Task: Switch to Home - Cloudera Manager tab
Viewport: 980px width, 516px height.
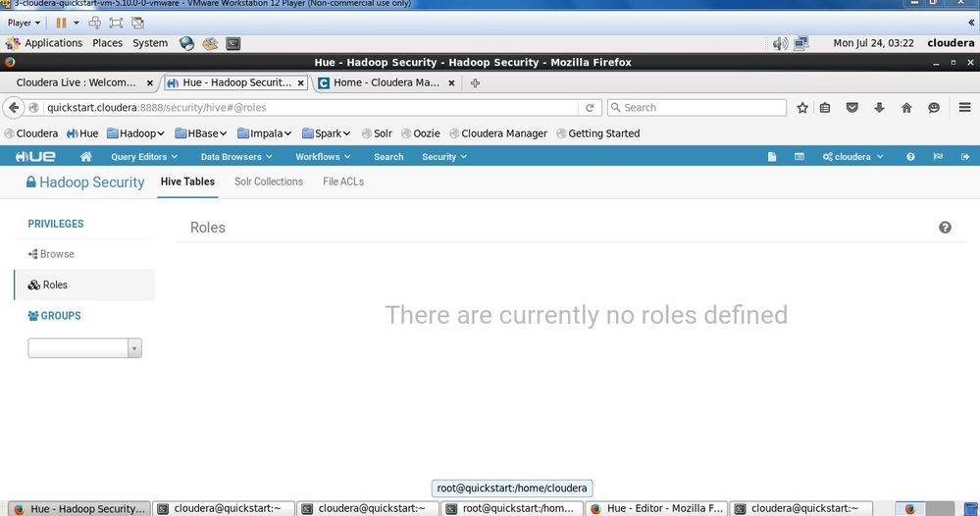Action: (x=387, y=82)
